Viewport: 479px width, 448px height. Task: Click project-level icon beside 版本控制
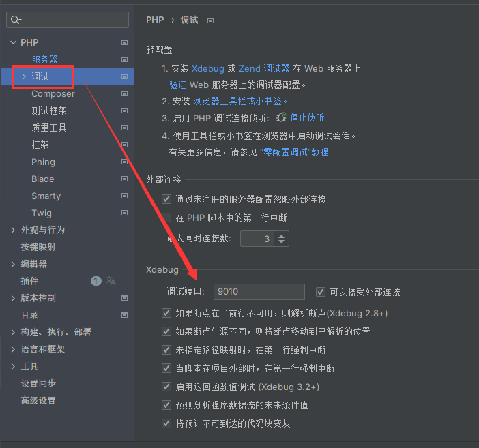[x=124, y=298]
